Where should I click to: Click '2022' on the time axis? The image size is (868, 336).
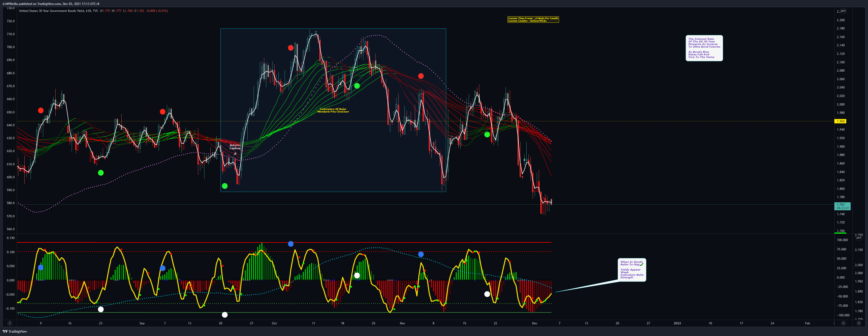point(677,323)
